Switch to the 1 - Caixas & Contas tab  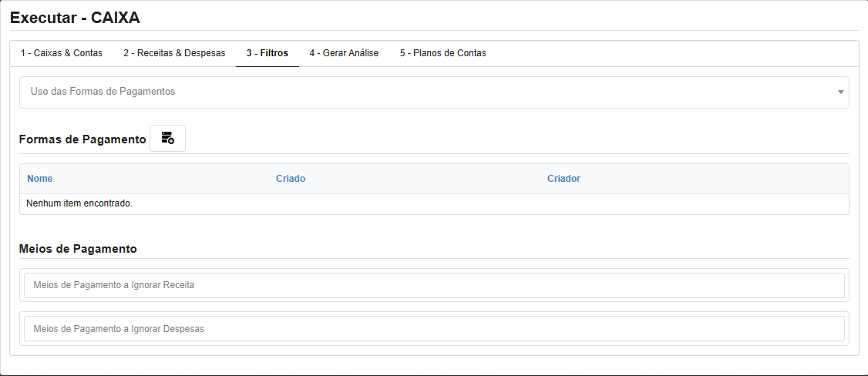[x=62, y=53]
